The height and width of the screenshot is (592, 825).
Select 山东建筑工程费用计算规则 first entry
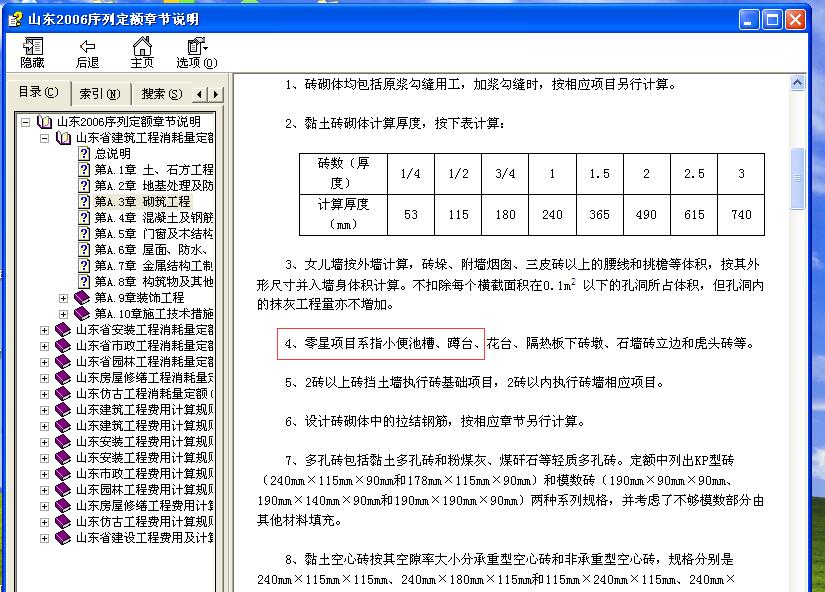[144, 409]
